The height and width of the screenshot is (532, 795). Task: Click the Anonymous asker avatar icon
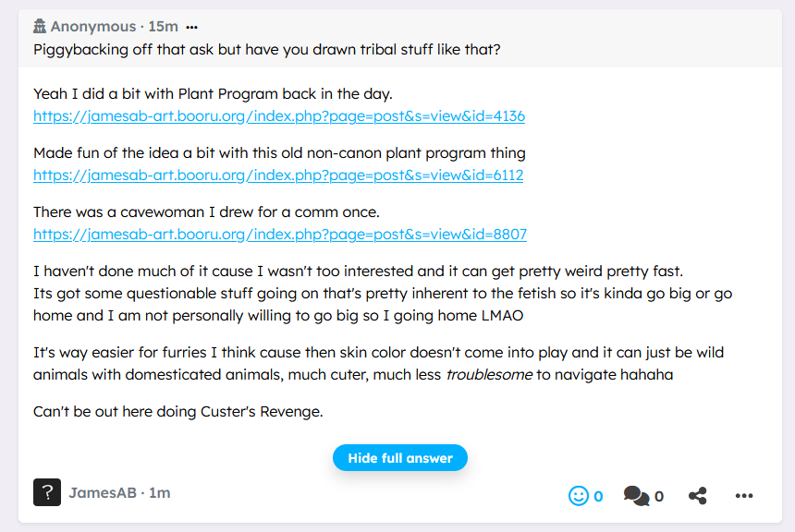[x=40, y=27]
